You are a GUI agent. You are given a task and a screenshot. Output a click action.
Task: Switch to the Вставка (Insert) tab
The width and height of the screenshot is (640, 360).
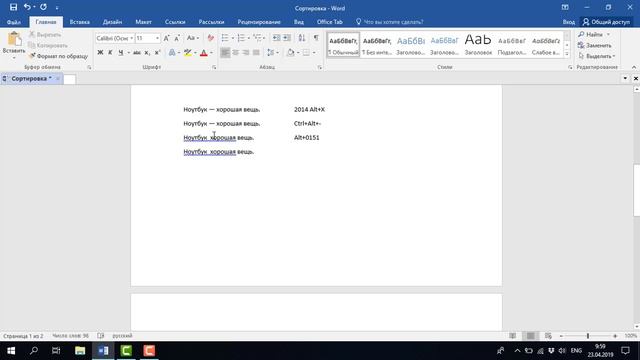coord(79,22)
